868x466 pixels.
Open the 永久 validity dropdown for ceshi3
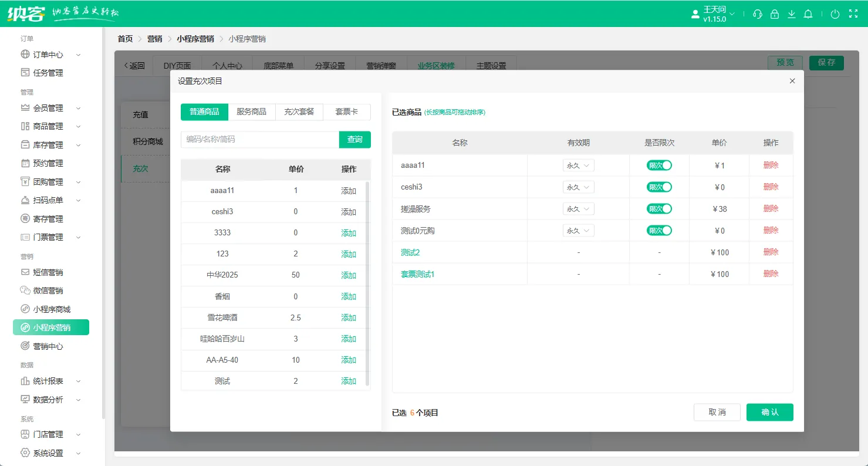(x=578, y=187)
